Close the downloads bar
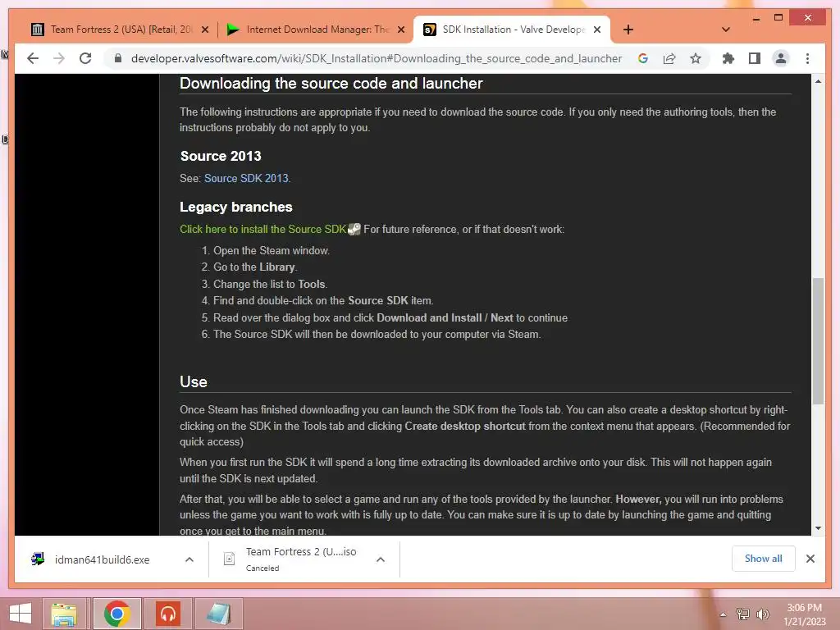This screenshot has height=630, width=840. coord(810,559)
